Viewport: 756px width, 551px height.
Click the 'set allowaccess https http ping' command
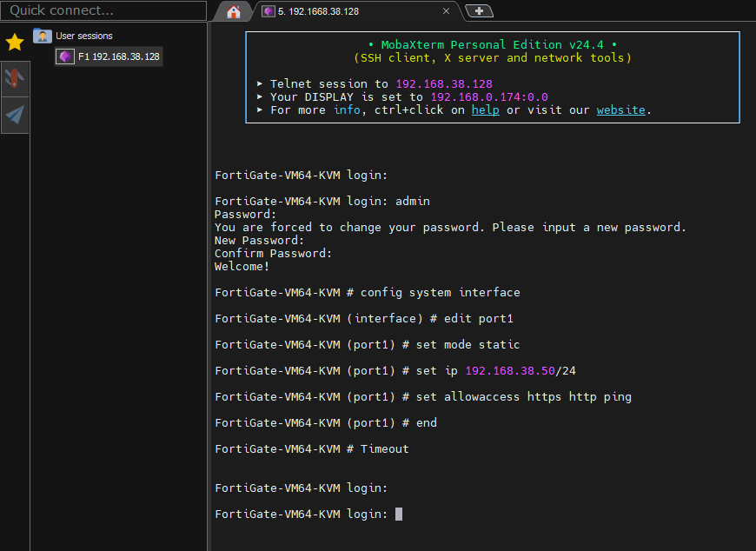[x=524, y=397]
